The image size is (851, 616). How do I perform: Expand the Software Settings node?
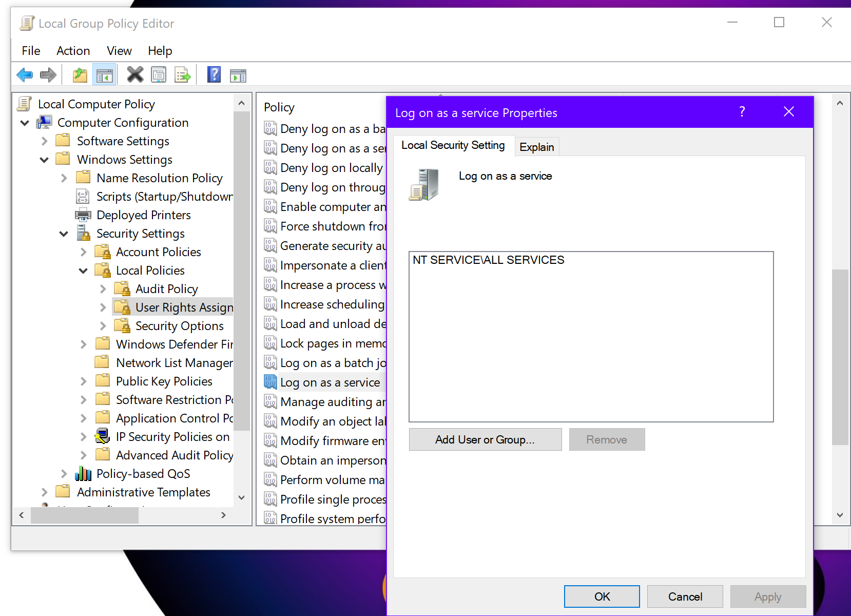pos(44,141)
